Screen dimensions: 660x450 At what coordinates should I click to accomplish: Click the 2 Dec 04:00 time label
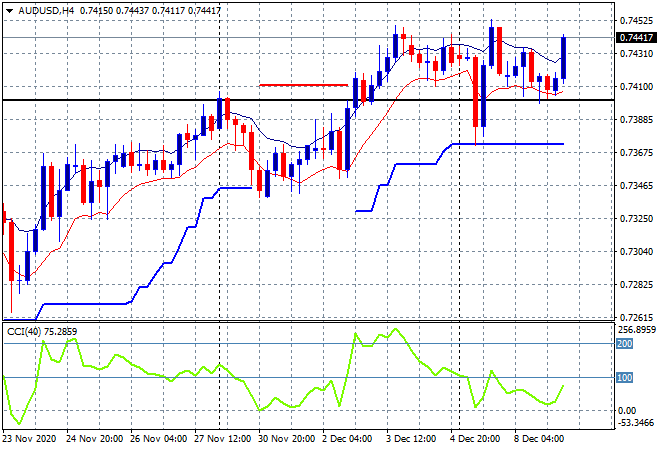pos(348,439)
